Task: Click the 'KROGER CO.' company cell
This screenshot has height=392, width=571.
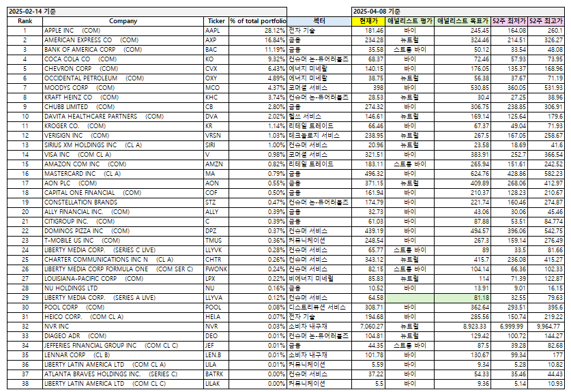Action: click(123, 126)
